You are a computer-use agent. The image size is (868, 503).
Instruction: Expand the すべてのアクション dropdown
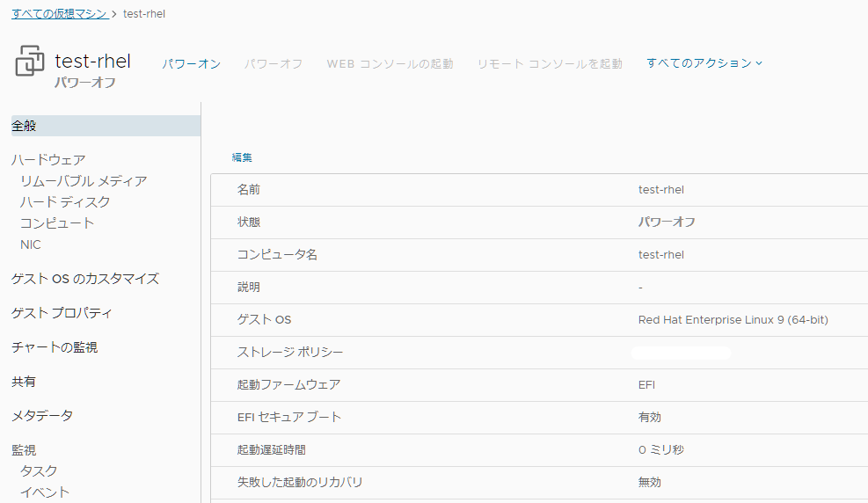(704, 63)
